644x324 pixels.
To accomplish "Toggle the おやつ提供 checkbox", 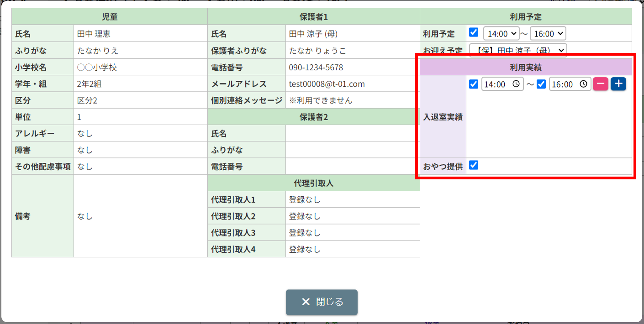I will tap(474, 165).
